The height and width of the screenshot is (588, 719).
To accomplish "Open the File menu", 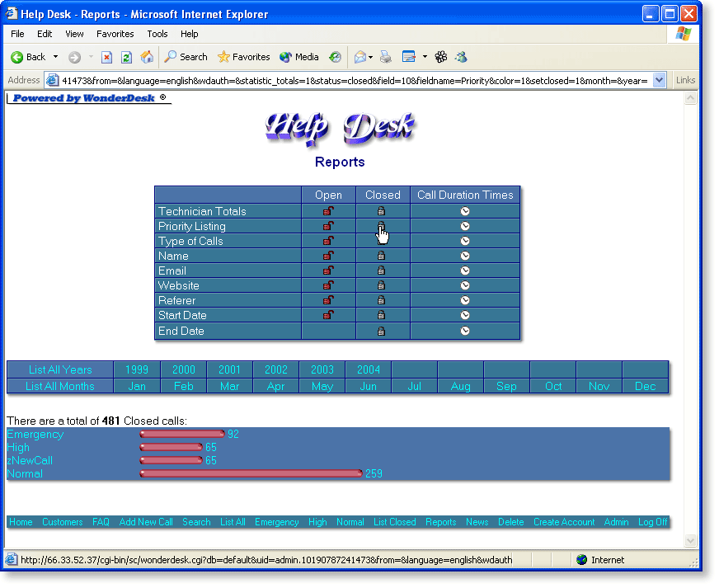I will (x=17, y=34).
